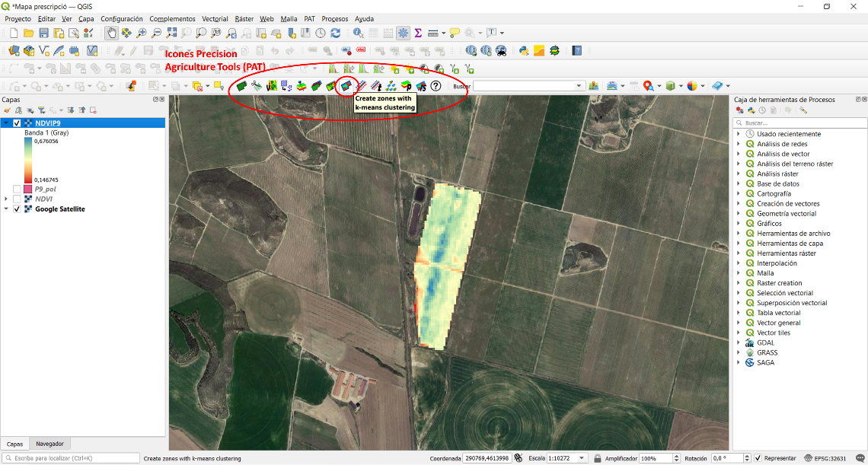Open the Python console icon
Image resolution: width=868 pixels, height=465 pixels.
(524, 51)
